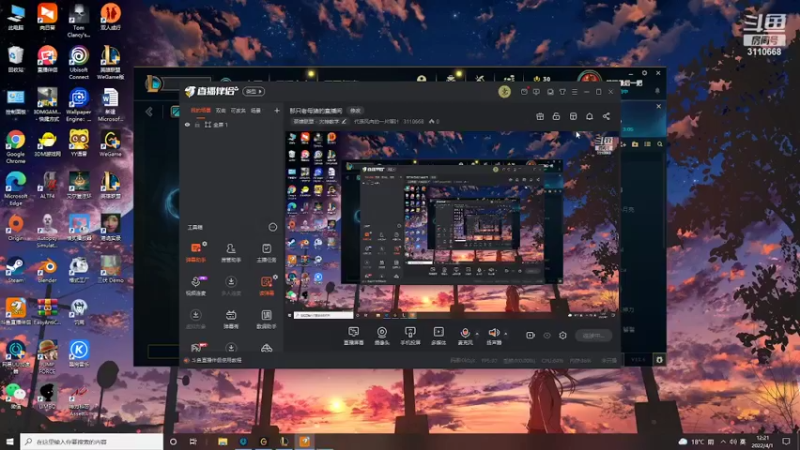Expand speaker options arrow
This screenshot has height=450, width=800.
pos(506,334)
